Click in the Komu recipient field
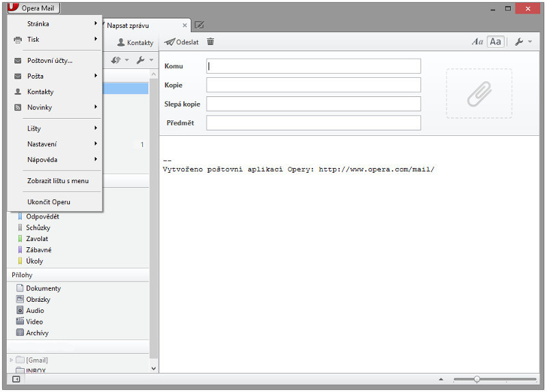 point(314,66)
